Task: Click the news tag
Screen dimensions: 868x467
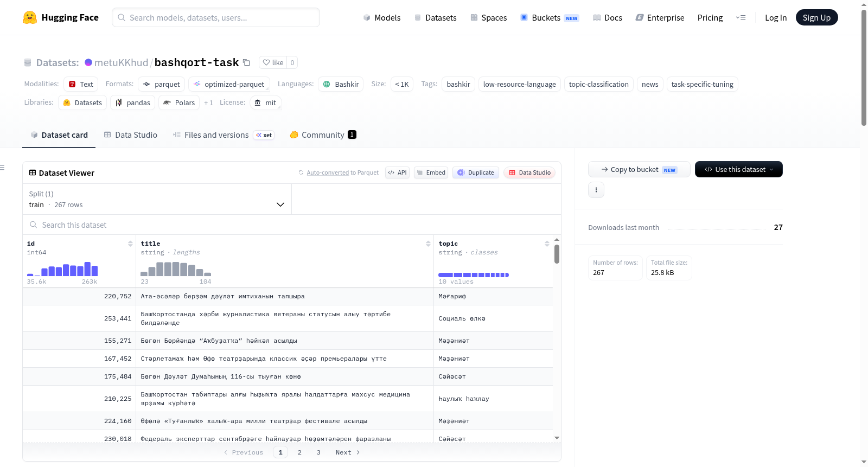Action: click(650, 84)
